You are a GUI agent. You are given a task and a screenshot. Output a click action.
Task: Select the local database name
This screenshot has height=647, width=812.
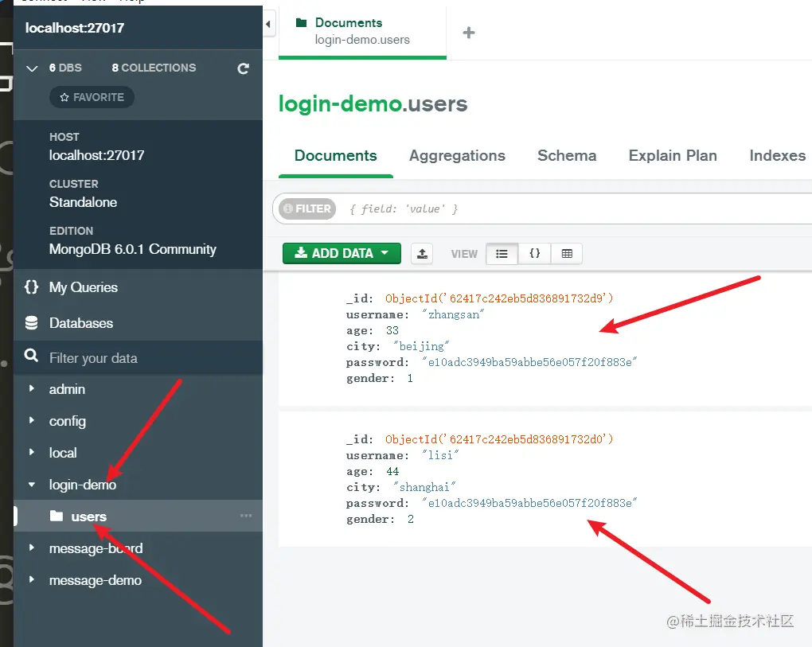(63, 453)
